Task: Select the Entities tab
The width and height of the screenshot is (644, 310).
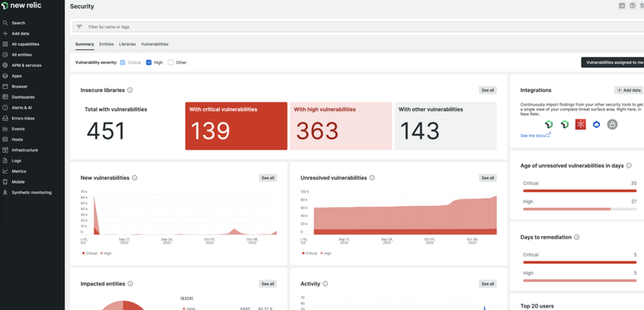Action: pyautogui.click(x=107, y=44)
